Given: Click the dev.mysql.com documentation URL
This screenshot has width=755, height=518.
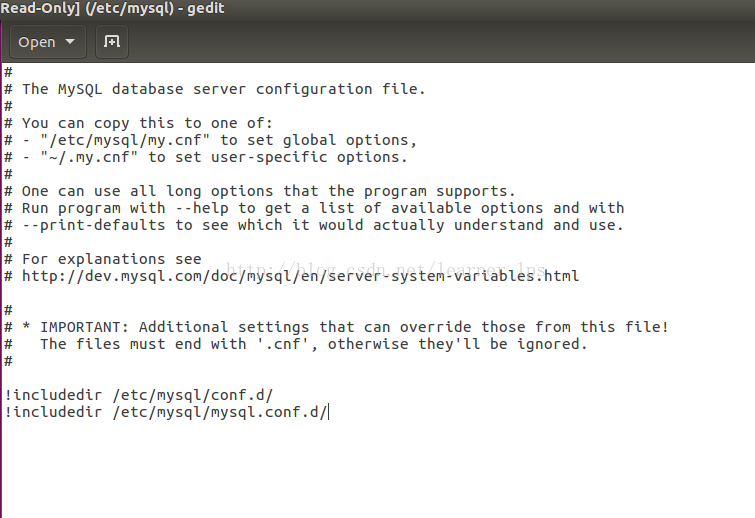Looking at the screenshot, I should click(x=300, y=276).
